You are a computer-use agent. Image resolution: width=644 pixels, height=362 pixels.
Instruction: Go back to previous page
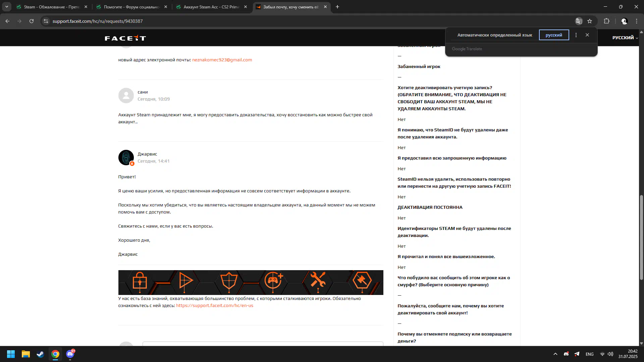(x=7, y=21)
